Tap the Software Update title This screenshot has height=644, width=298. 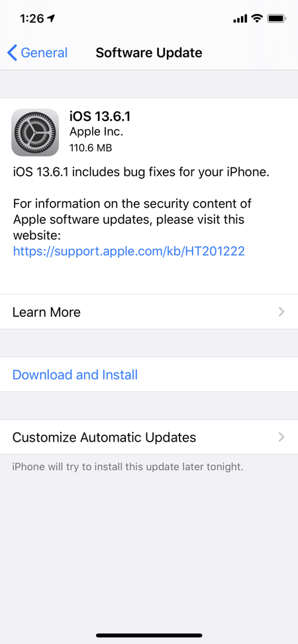(149, 53)
